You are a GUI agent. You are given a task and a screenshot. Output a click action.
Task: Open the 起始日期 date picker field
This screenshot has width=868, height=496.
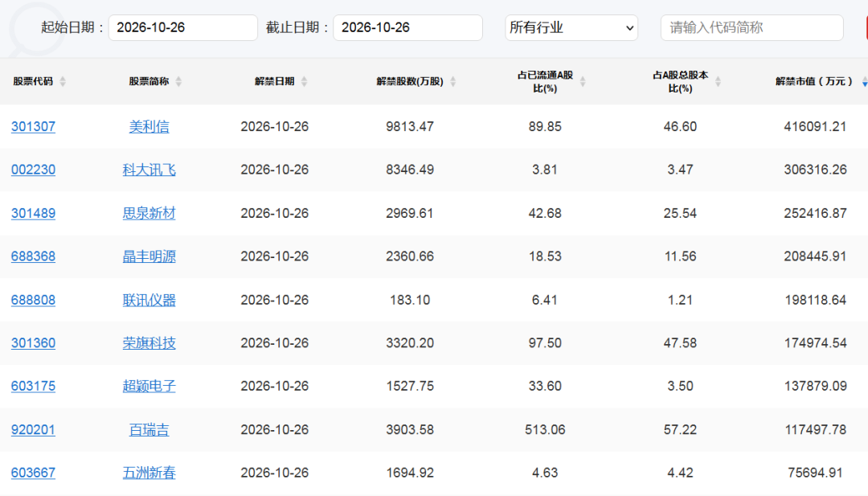click(x=183, y=27)
